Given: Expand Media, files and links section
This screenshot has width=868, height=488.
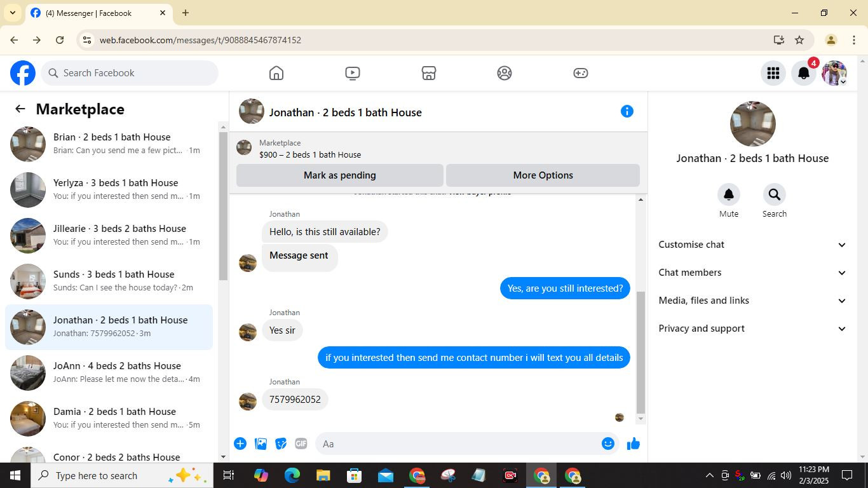Looking at the screenshot, I should pos(752,301).
